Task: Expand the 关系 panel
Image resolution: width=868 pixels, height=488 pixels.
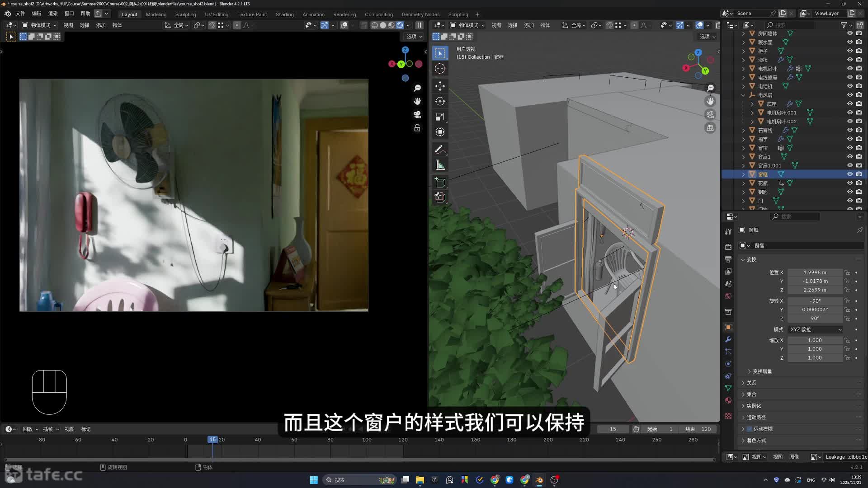Action: pyautogui.click(x=751, y=383)
